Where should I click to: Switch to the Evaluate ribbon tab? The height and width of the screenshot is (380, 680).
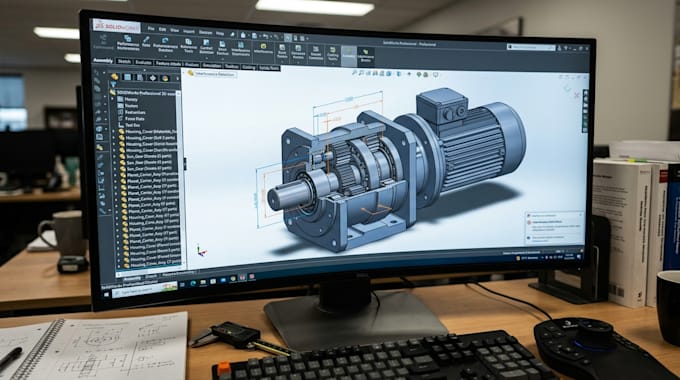[143, 62]
